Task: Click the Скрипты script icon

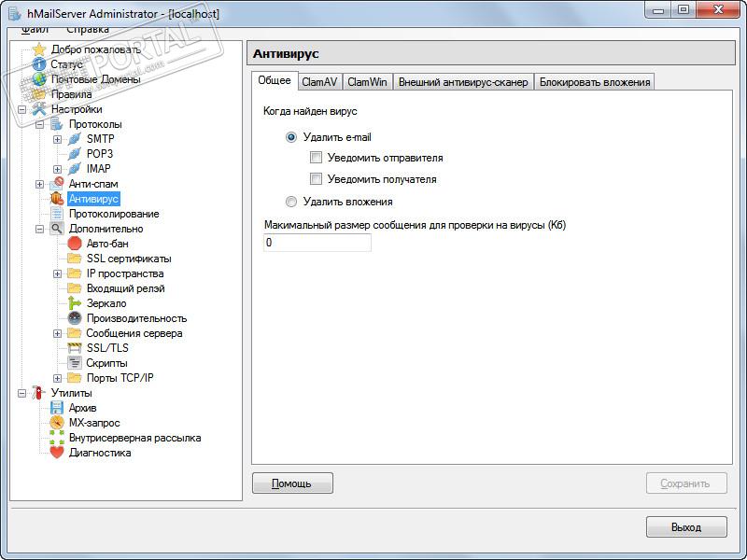Action: point(75,363)
